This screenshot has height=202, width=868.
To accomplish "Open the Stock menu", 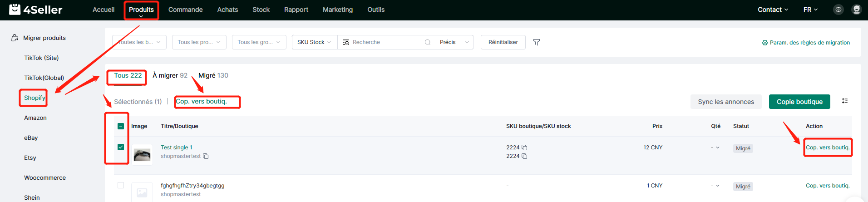I will coord(261,10).
